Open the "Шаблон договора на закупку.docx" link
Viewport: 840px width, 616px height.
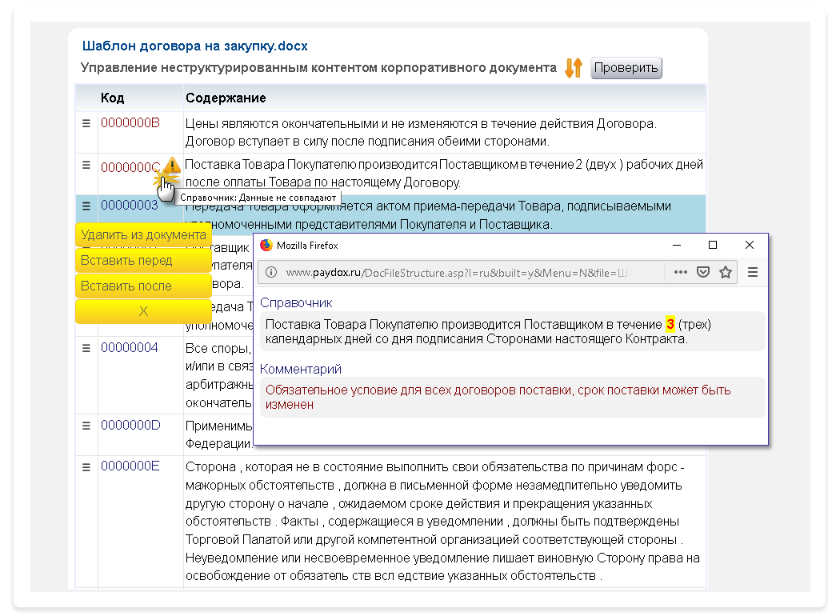point(193,46)
